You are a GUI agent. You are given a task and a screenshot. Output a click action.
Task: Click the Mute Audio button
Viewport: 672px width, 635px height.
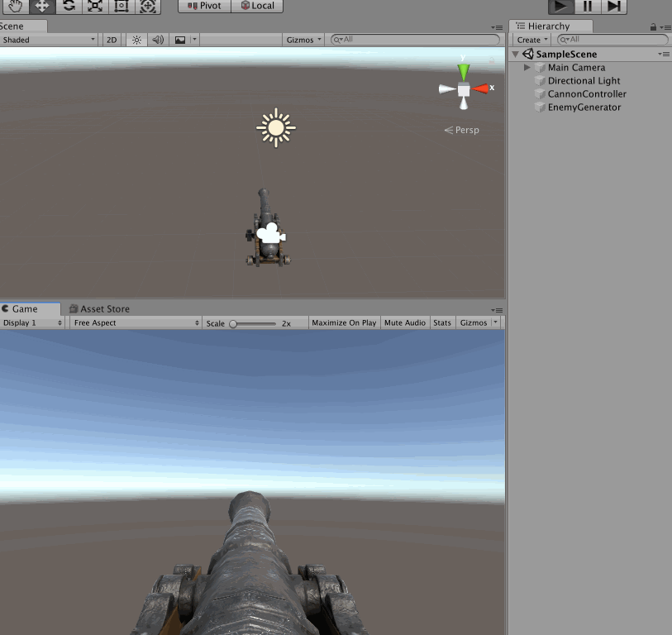(405, 323)
